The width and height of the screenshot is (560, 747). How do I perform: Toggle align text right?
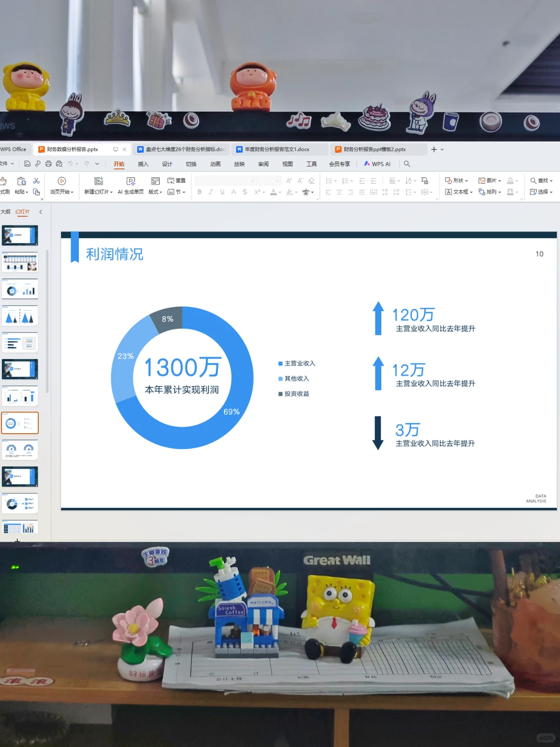351,192
